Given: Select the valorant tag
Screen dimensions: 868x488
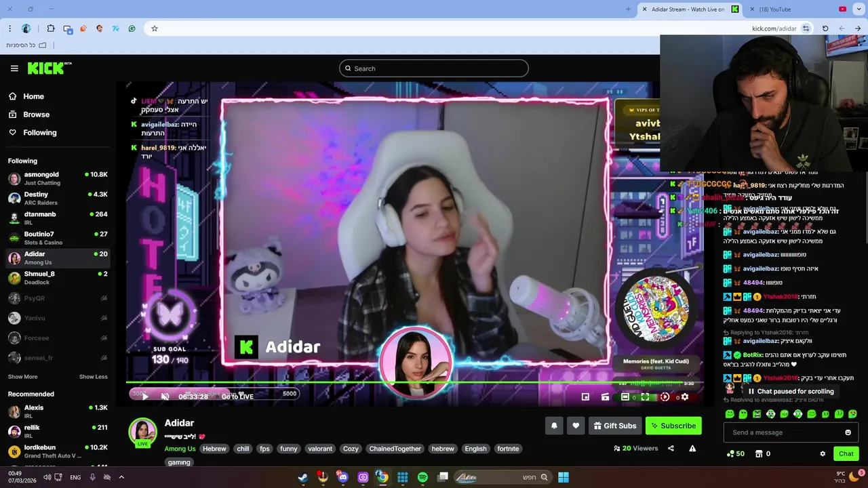Looking at the screenshot, I should click(x=320, y=449).
